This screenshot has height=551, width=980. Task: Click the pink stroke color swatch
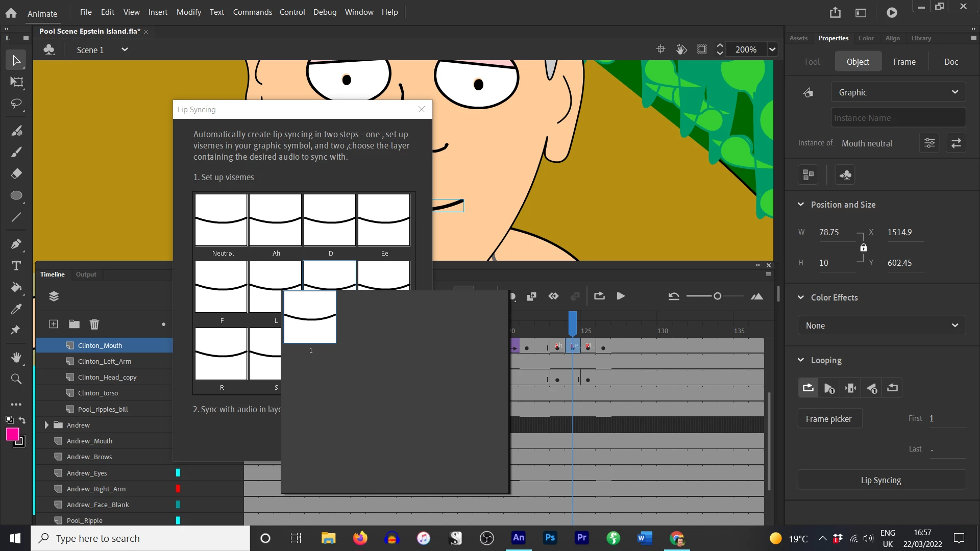coord(13,434)
